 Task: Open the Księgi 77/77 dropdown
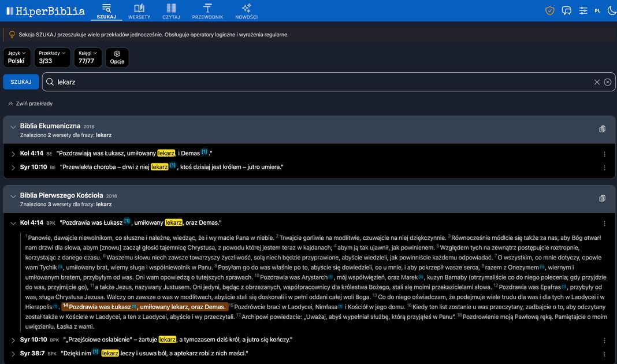coord(87,57)
